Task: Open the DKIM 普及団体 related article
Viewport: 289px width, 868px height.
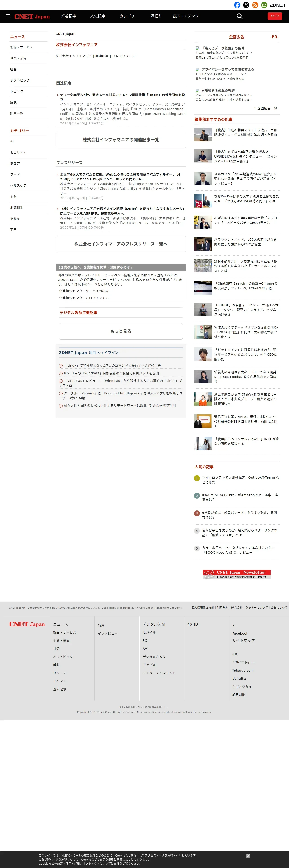Action: point(122,97)
